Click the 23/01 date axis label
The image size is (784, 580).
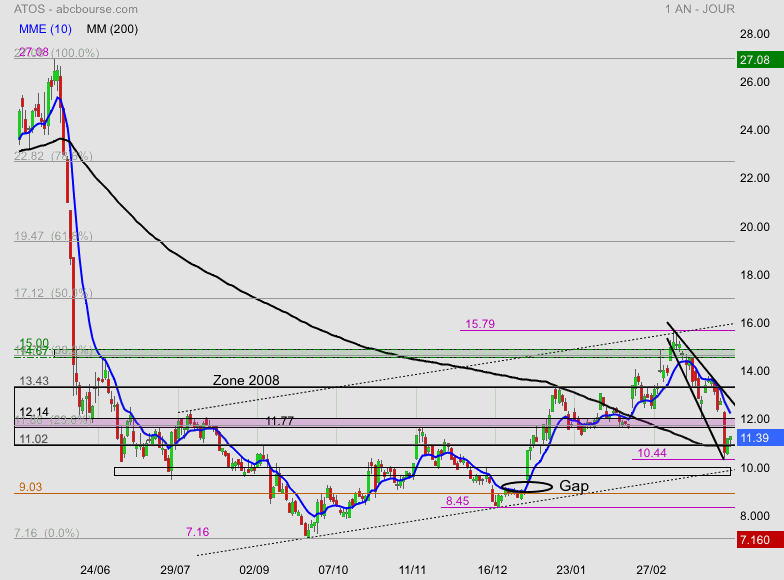571,570
